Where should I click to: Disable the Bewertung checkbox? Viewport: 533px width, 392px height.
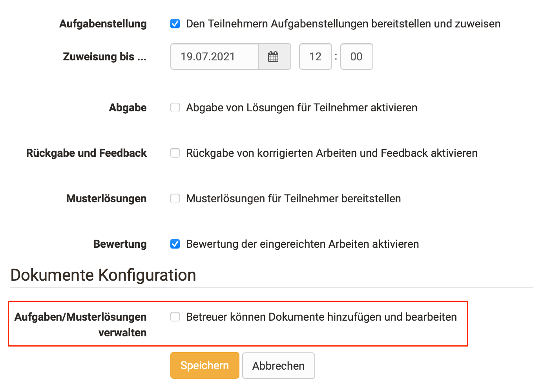(175, 244)
